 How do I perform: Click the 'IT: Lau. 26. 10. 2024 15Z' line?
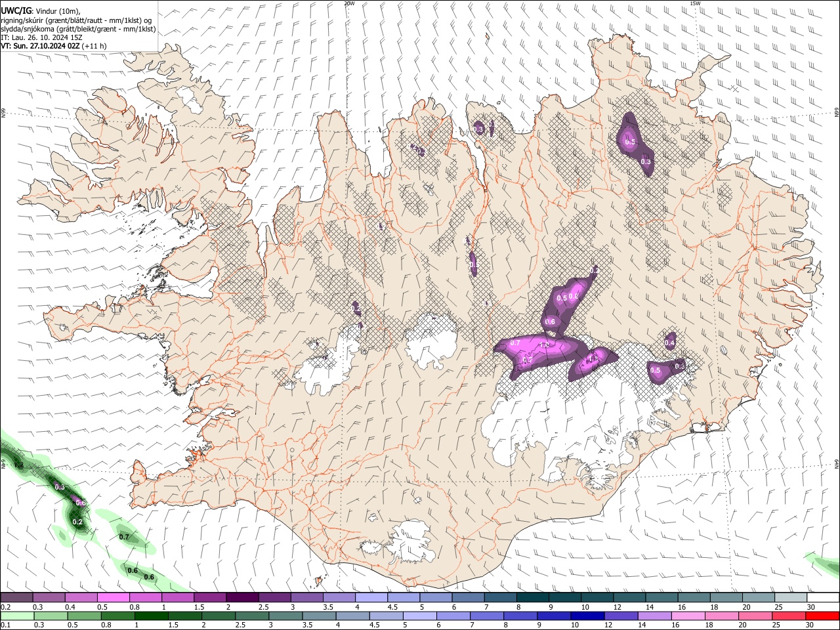coord(41,37)
